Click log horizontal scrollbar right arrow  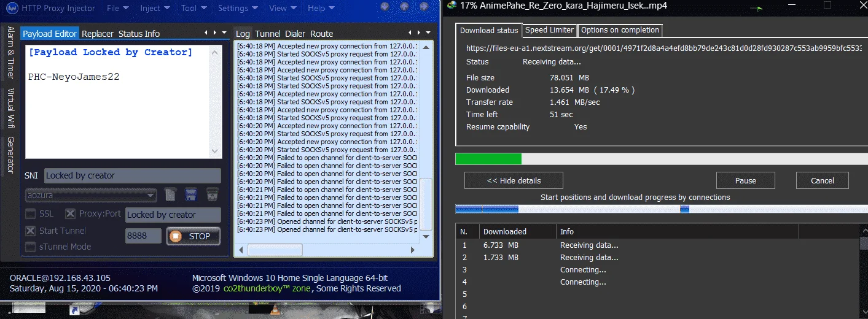click(x=413, y=250)
